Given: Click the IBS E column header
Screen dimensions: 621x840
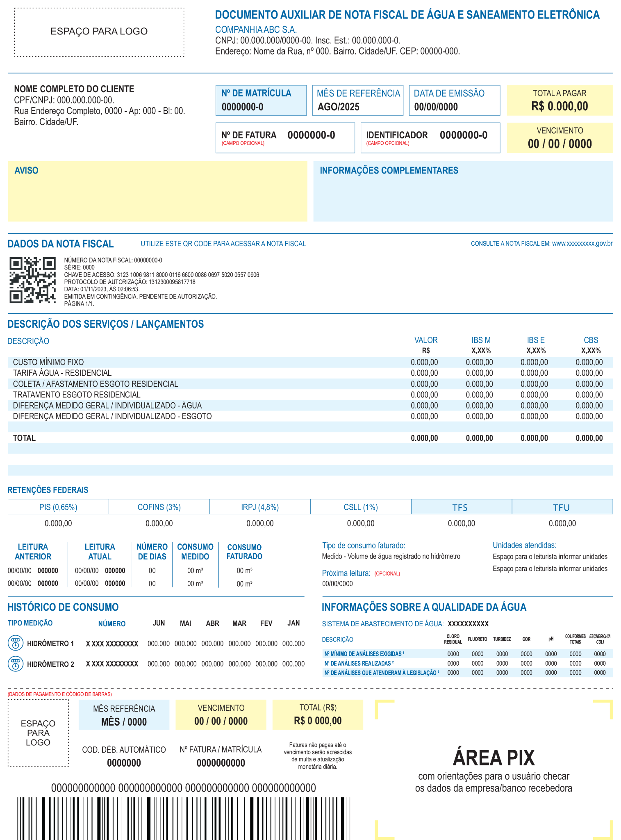Looking at the screenshot, I should pyautogui.click(x=536, y=340).
